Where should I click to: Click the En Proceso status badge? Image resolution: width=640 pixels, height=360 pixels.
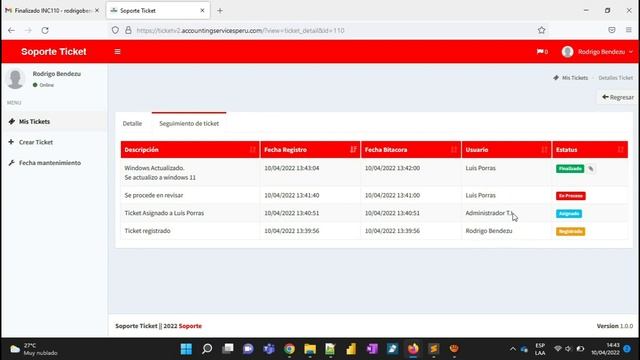click(571, 196)
